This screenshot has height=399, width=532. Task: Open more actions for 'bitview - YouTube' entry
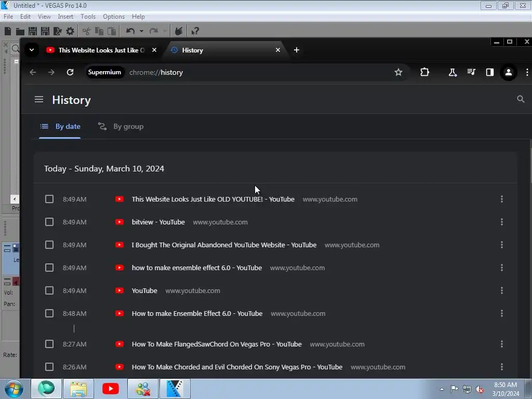(x=502, y=222)
